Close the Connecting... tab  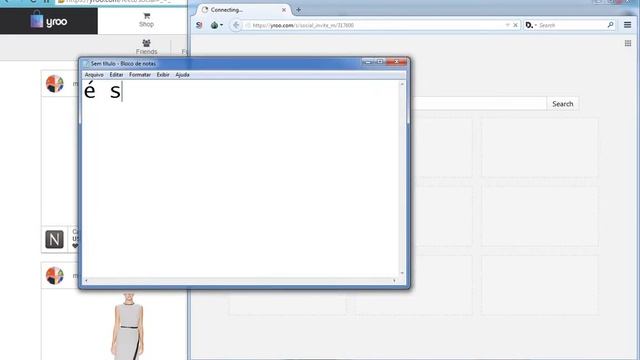[x=284, y=10]
